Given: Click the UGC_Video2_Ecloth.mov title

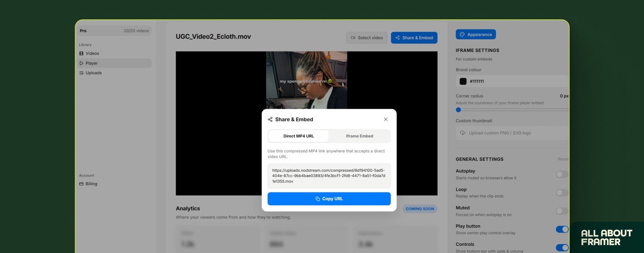Looking at the screenshot, I should click(213, 37).
